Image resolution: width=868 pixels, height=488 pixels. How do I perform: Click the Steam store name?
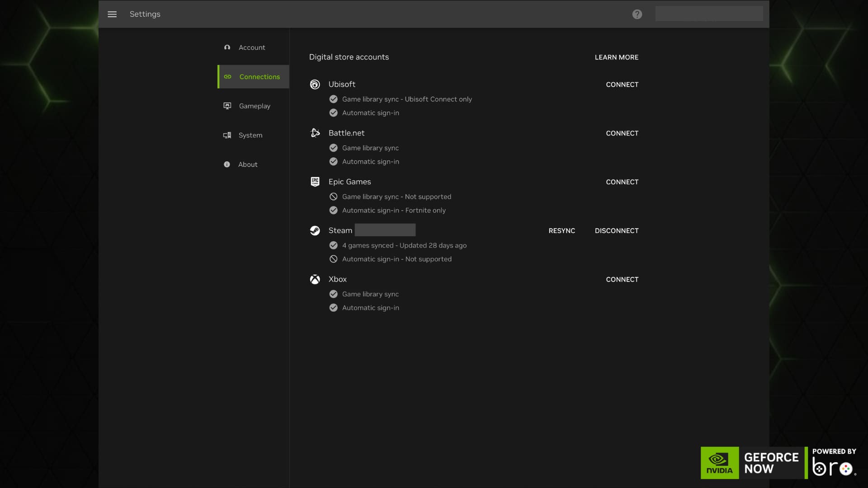(340, 230)
